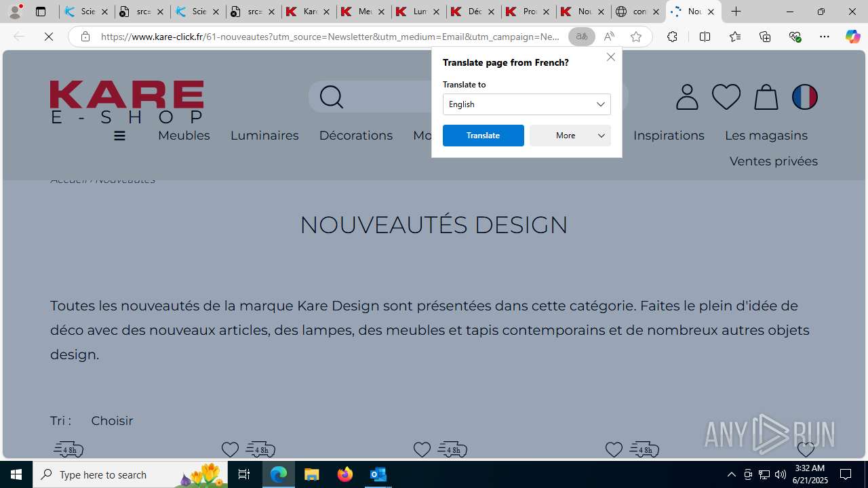Screen dimensions: 868x488
Task: Open Edge Settings and more menu
Action: [x=825, y=37]
